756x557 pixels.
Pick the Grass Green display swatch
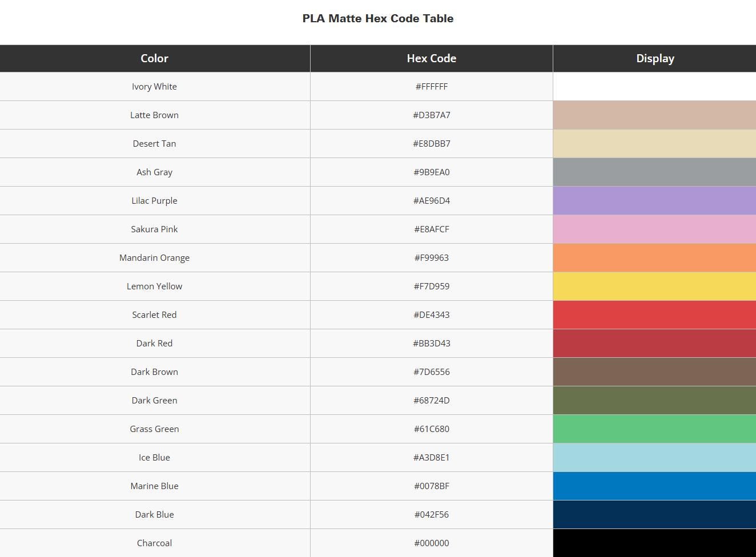(x=654, y=429)
